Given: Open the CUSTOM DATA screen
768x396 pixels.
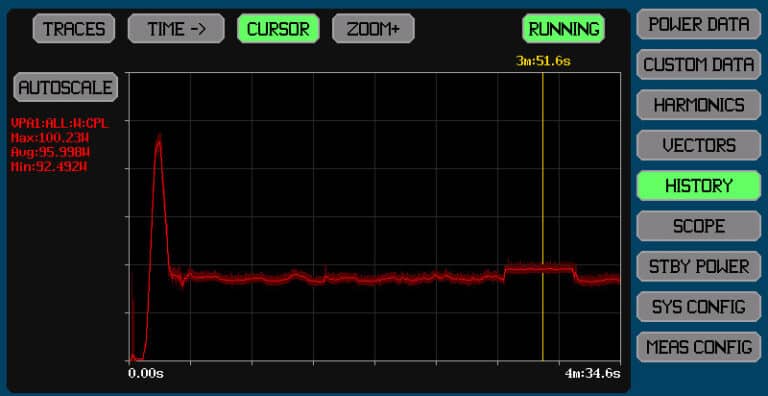Looking at the screenshot, I should [x=699, y=64].
